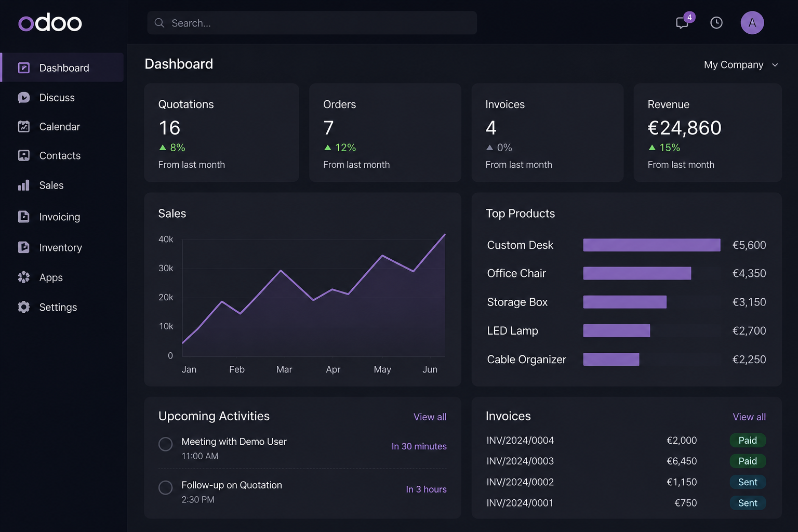Click the chevron next to My Company

[x=775, y=65]
